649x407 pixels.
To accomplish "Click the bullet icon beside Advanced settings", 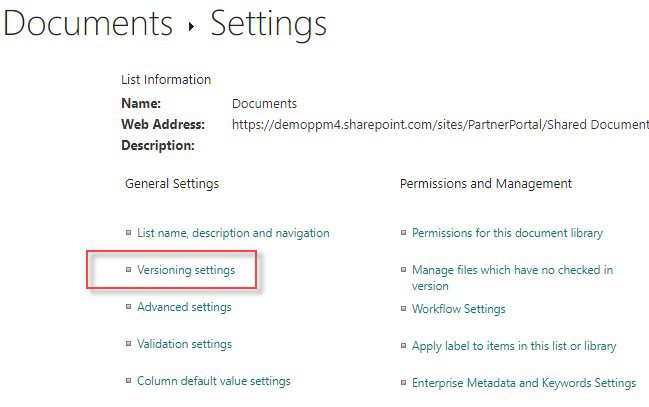I will click(x=128, y=306).
